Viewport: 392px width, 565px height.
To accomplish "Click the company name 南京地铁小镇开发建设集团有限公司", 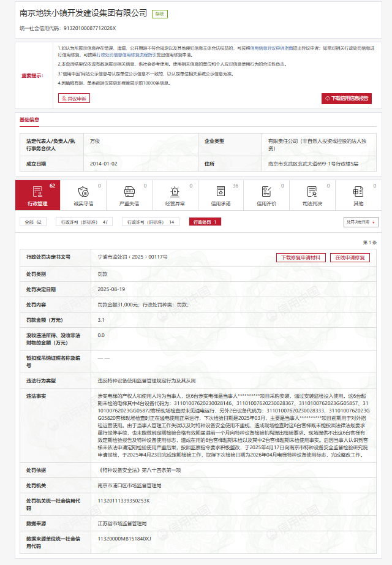I will point(83,13).
